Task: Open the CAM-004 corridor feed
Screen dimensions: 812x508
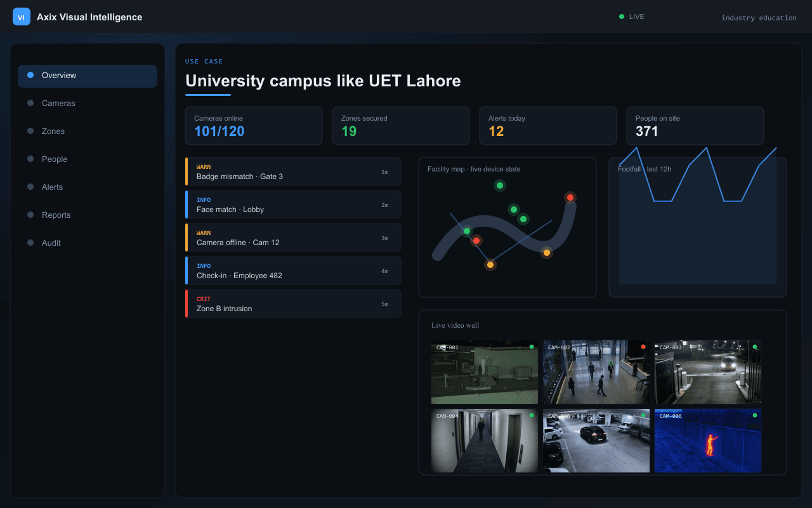Action: click(x=485, y=441)
